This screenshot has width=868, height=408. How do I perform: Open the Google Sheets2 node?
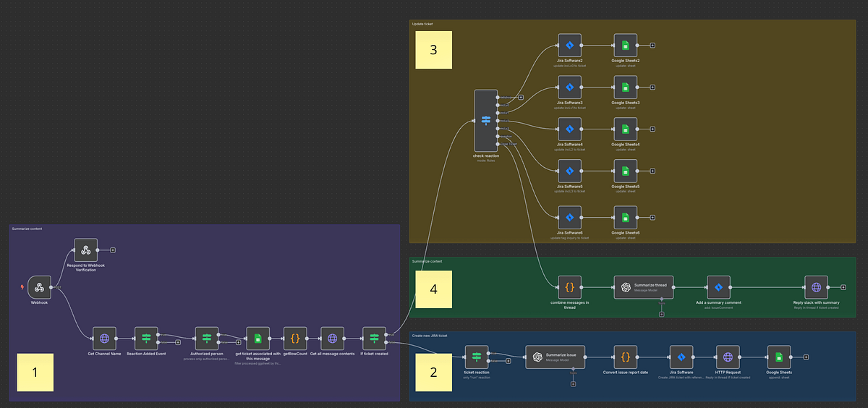(x=625, y=45)
